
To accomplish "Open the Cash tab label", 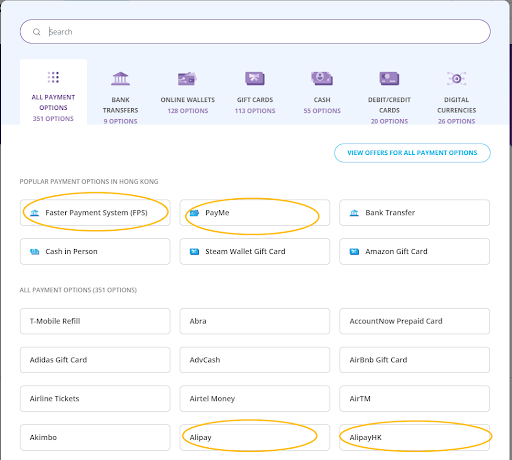I will 322,100.
